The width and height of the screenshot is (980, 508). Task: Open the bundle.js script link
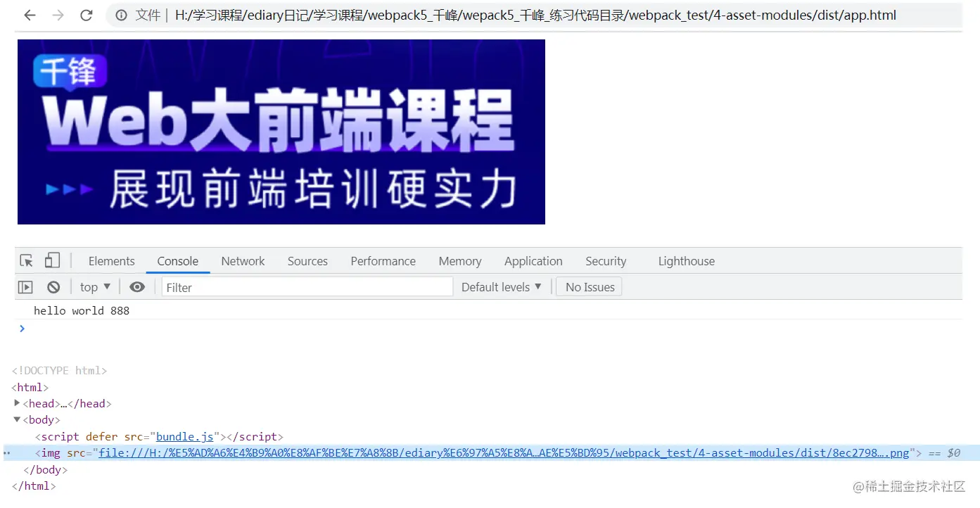point(184,437)
